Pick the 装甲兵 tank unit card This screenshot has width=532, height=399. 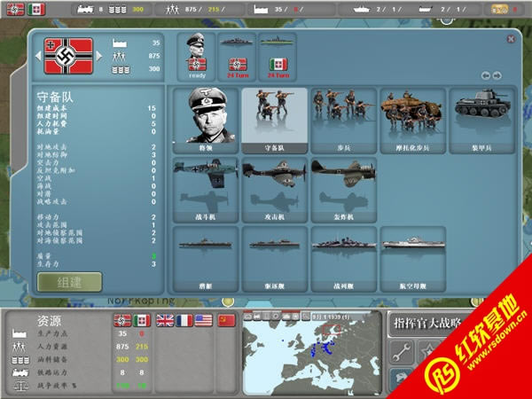point(481,120)
